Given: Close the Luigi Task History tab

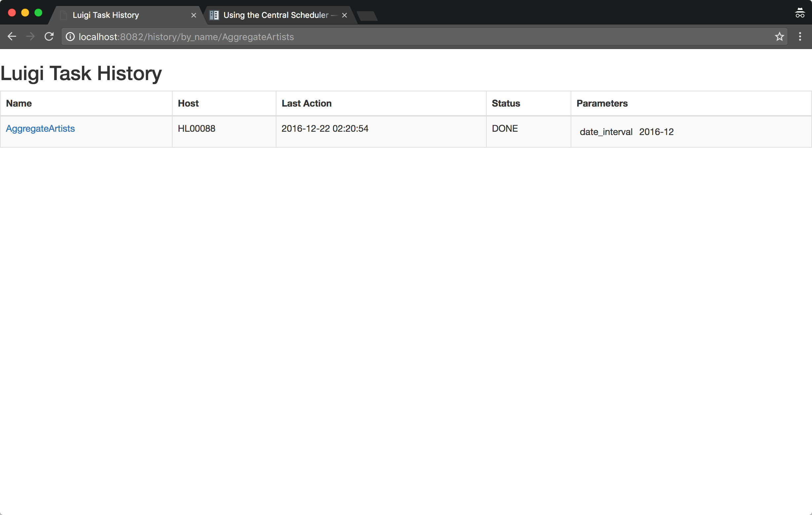Looking at the screenshot, I should pyautogui.click(x=193, y=15).
